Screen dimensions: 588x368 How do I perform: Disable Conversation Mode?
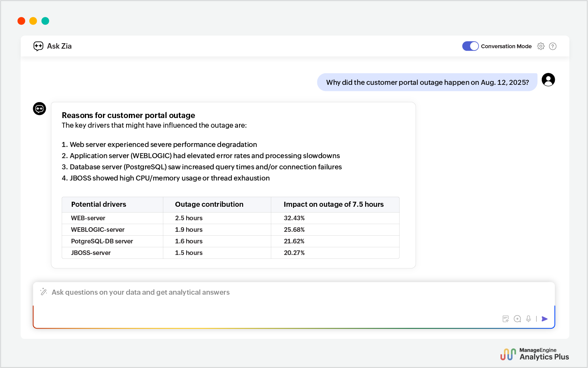coord(470,46)
